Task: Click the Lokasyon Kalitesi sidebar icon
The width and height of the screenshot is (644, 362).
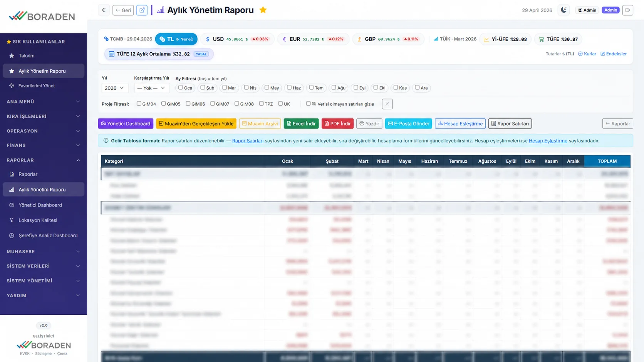Action: click(12, 220)
